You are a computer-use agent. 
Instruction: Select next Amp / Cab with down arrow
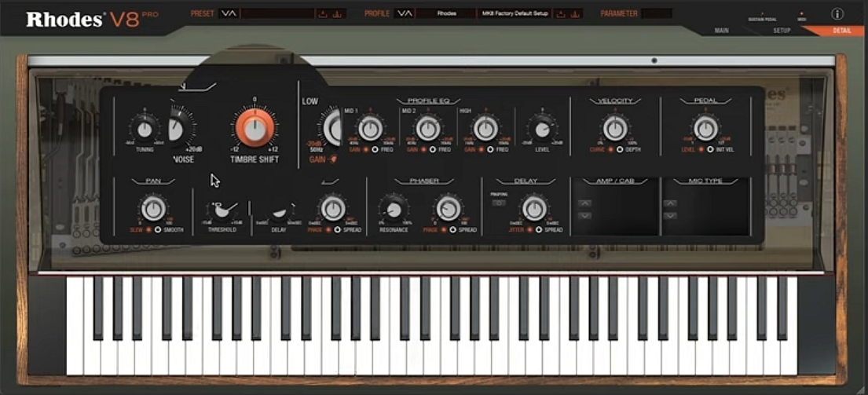(584, 216)
